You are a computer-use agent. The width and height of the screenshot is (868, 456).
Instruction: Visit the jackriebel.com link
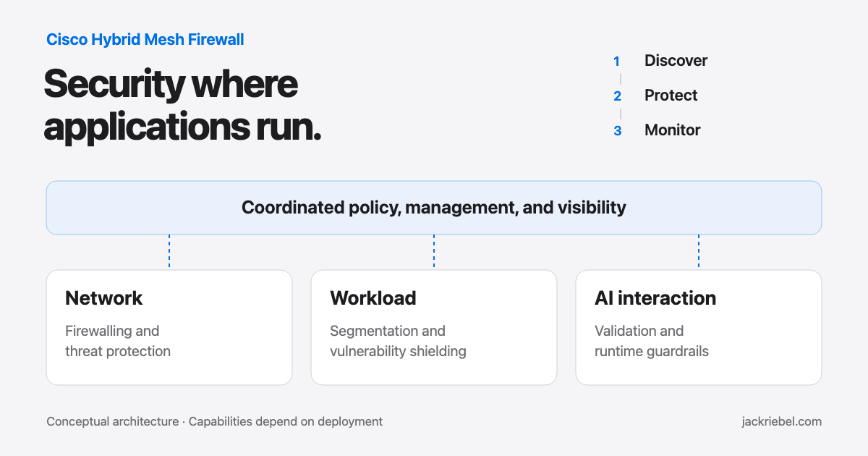click(782, 421)
